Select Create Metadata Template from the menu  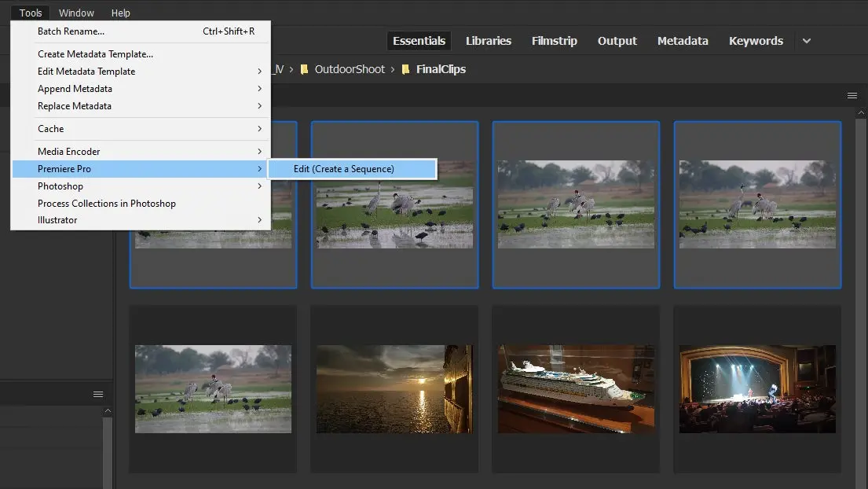pos(95,53)
